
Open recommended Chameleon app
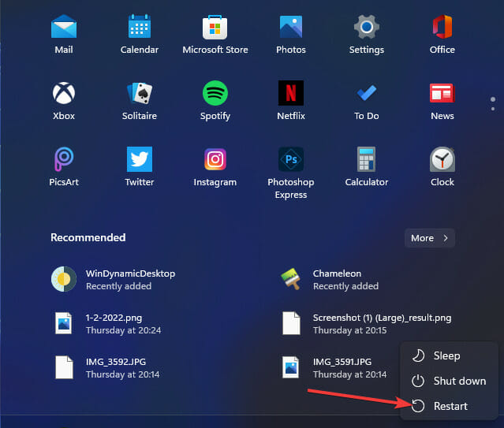click(x=330, y=279)
